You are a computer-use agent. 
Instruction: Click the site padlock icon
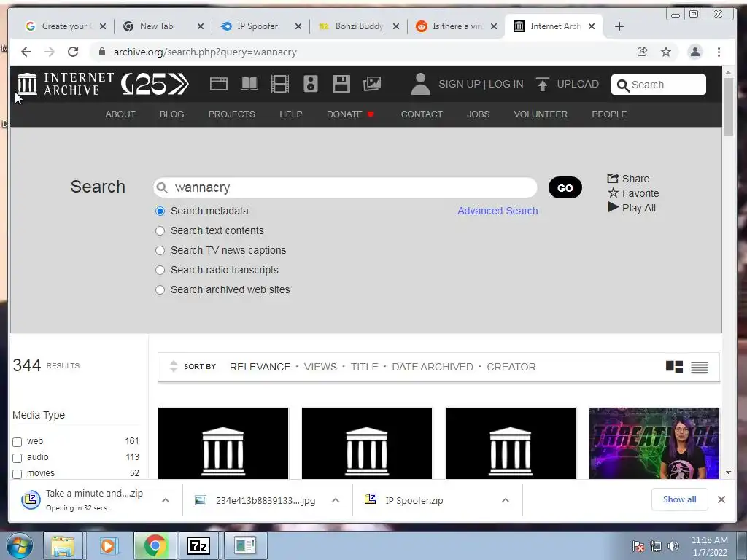pos(101,52)
